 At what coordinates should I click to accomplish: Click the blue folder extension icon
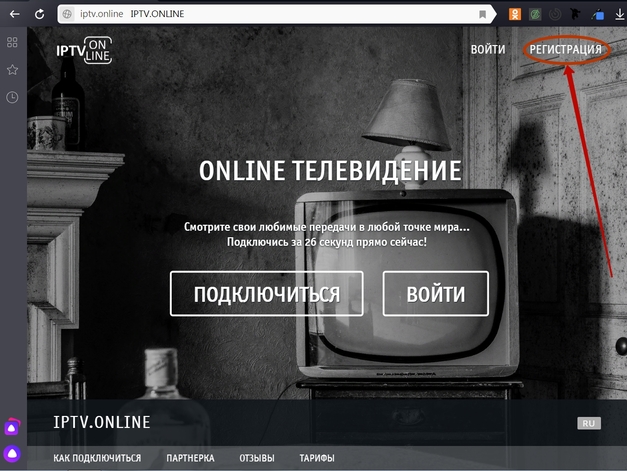(x=598, y=15)
